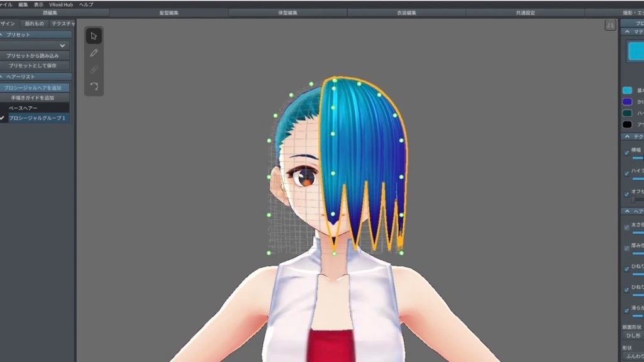Select the arrow selection tool
Screen dimensions: 644x362
pos(94,36)
